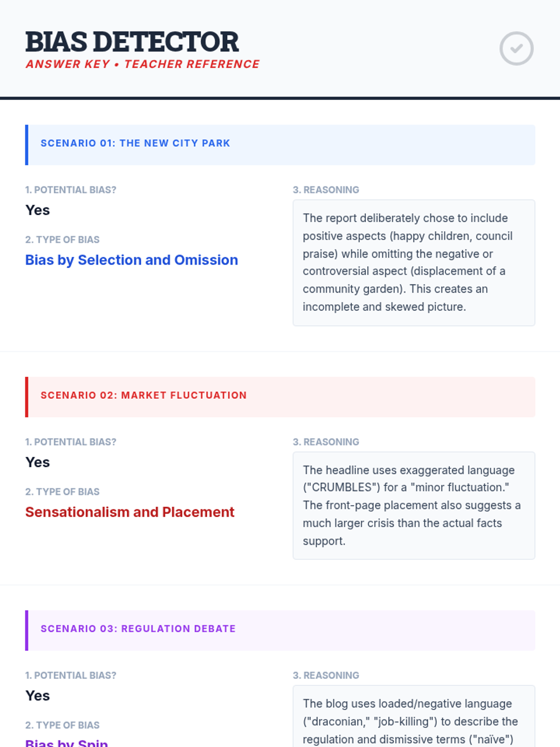
Task: Select the Scenario 03 Regulation Debate header
Action: pyautogui.click(x=280, y=630)
